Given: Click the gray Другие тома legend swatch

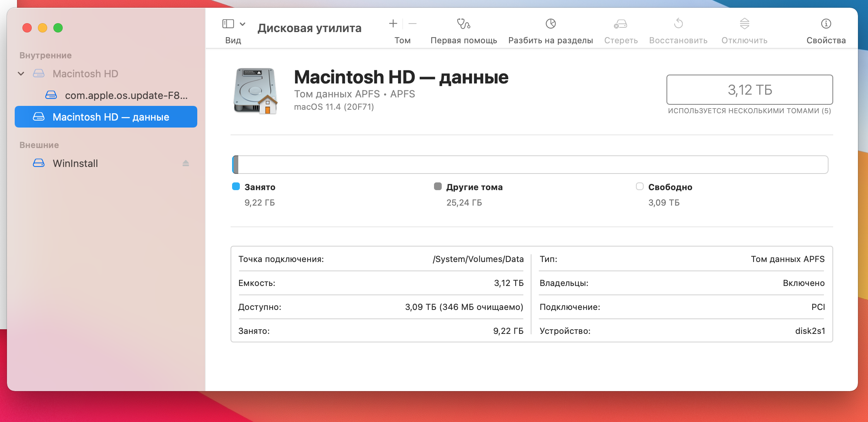Looking at the screenshot, I should click(438, 187).
